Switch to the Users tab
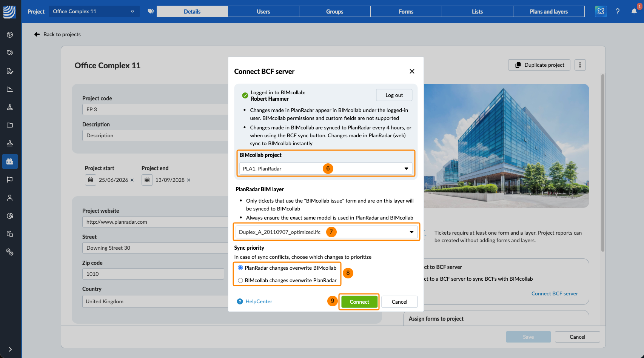644x358 pixels. pyautogui.click(x=263, y=11)
